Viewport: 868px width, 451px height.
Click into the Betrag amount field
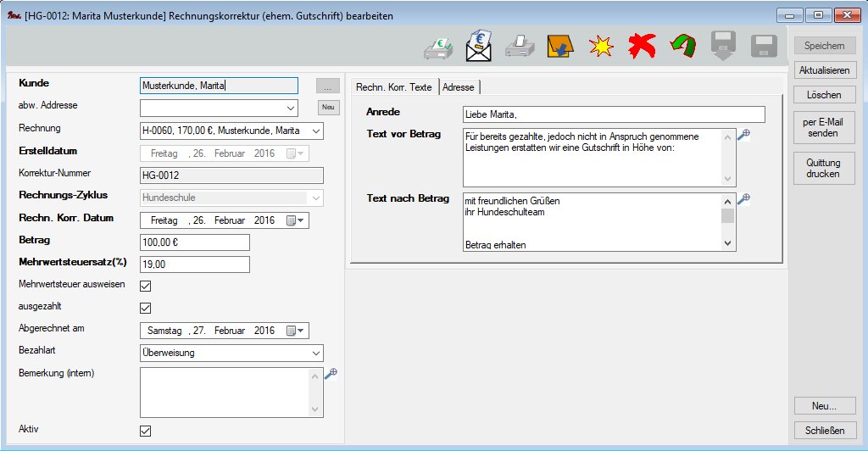pos(194,242)
